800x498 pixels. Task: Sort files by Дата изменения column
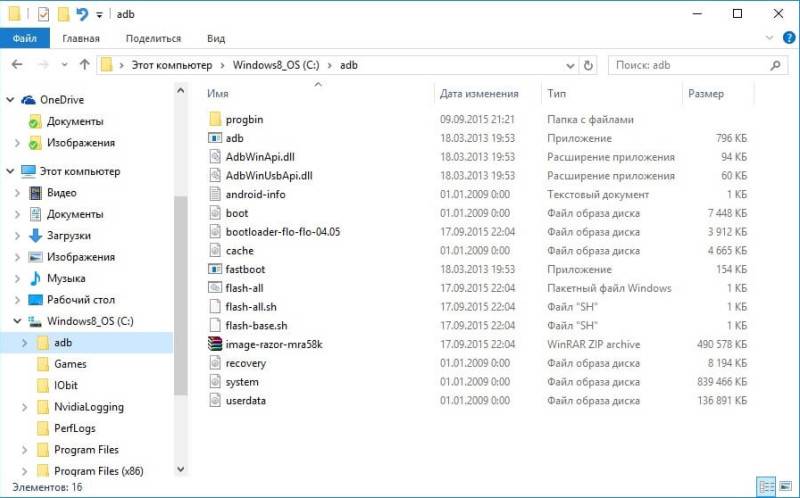coord(478,94)
